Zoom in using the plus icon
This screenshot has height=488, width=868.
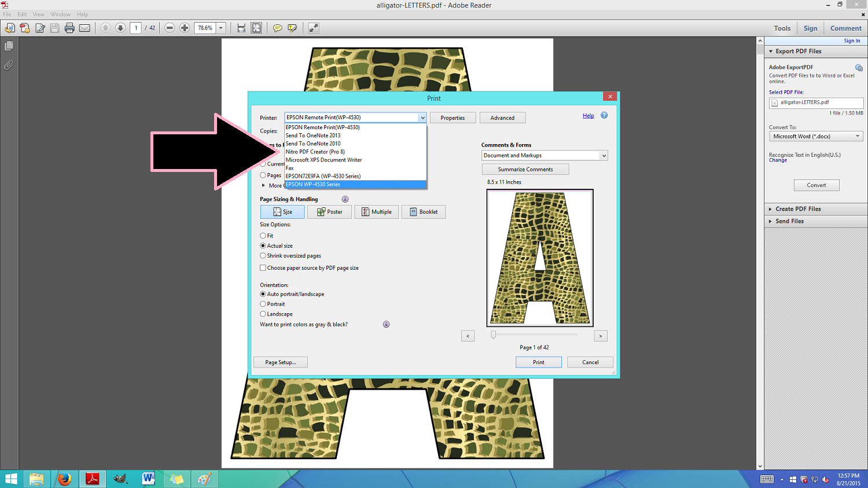point(185,28)
